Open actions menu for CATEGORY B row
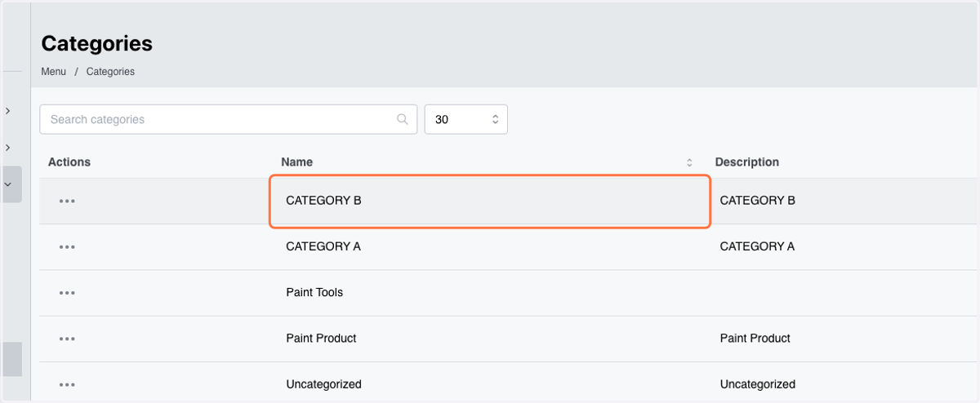Viewport: 980px width, 403px height. pyautogui.click(x=67, y=201)
